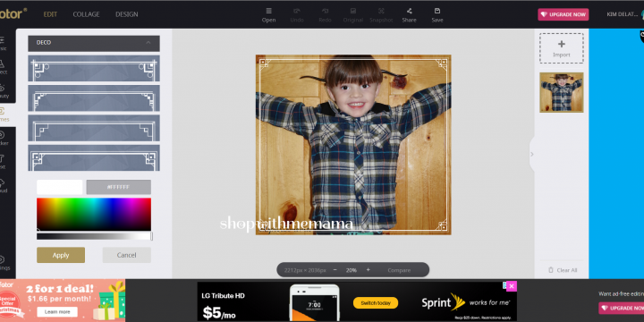Image resolution: width=644 pixels, height=322 pixels.
Task: Switch to the COLLAGE tab
Action: pyautogui.click(x=86, y=14)
